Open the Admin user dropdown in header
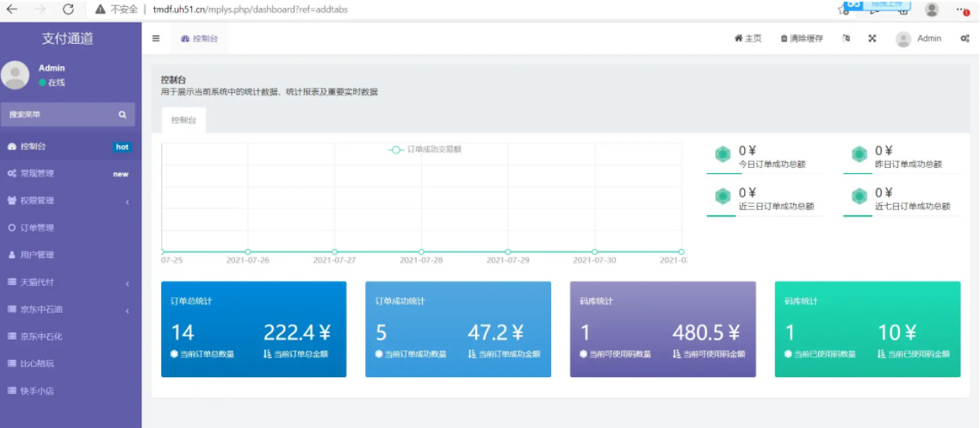The image size is (980, 428). coord(919,39)
